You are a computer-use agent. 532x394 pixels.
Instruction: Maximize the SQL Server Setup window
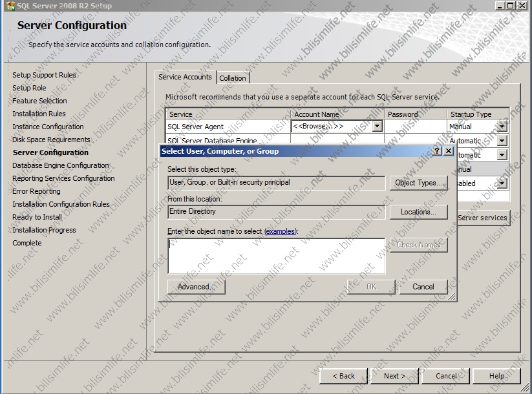510,5
